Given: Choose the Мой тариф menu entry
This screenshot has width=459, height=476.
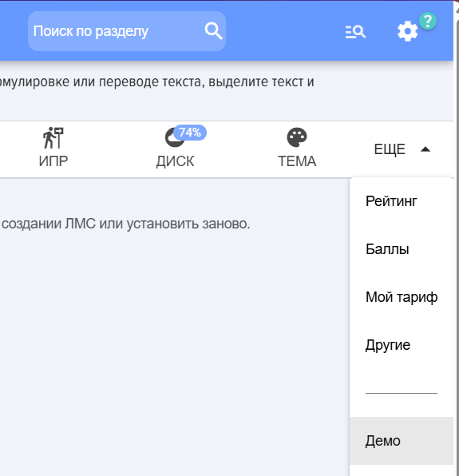Looking at the screenshot, I should click(402, 297).
